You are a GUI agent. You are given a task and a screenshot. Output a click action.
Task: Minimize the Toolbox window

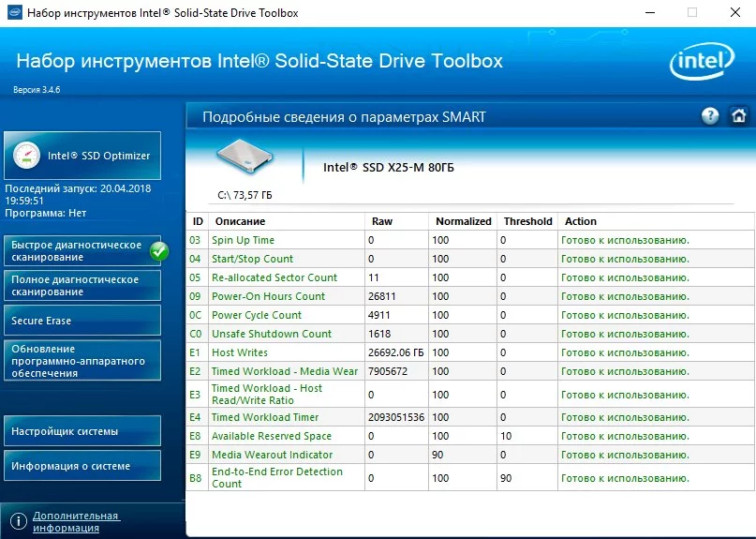coord(650,13)
